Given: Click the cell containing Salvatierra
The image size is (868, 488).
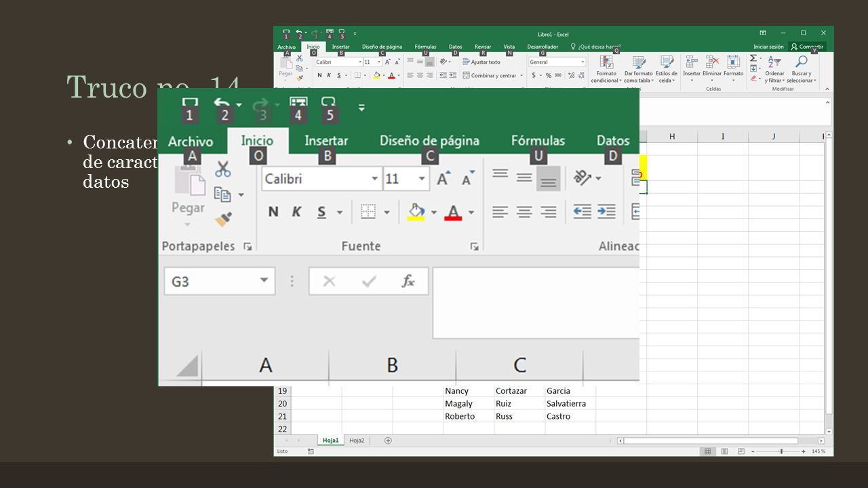Looking at the screenshot, I should (x=570, y=403).
